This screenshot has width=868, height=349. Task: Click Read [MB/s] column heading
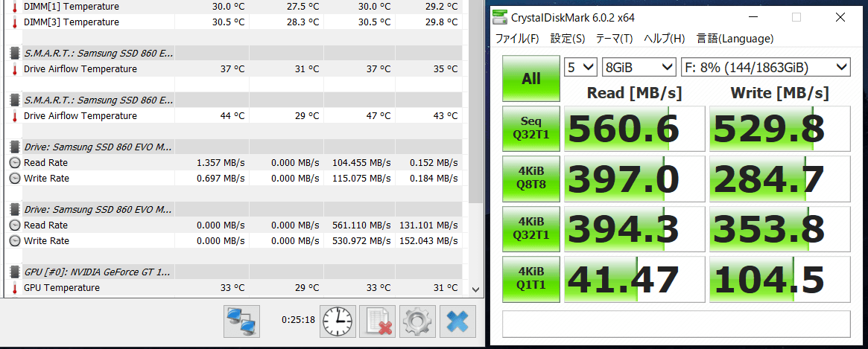pyautogui.click(x=634, y=92)
